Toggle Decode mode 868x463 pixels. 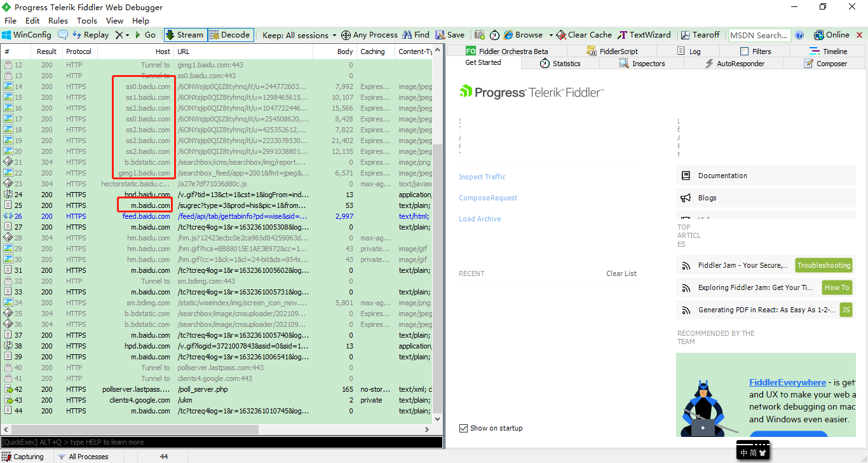230,35
